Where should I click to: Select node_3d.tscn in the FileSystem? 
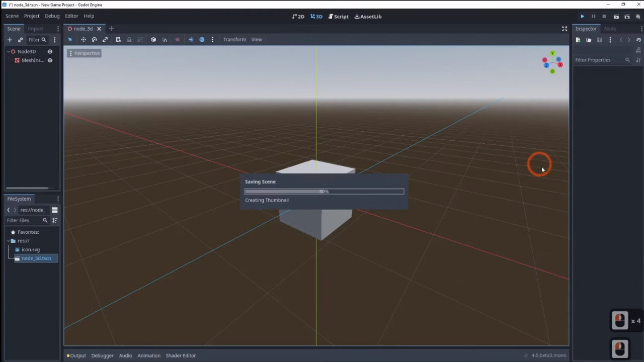coord(36,258)
